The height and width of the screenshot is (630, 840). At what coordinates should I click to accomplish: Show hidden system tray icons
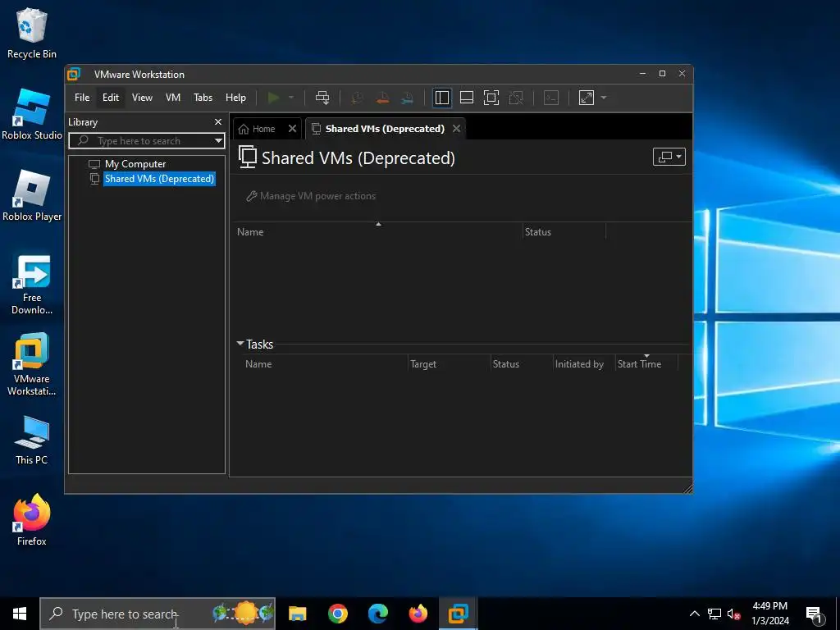tap(694, 614)
